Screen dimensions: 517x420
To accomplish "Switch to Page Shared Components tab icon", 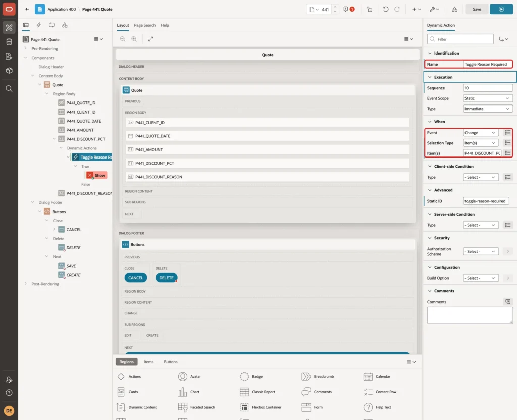I will (x=65, y=25).
